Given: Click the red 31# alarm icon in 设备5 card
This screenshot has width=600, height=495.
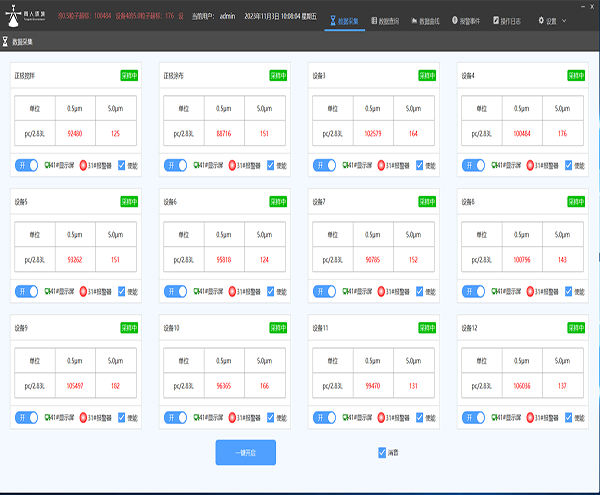Looking at the screenshot, I should [x=83, y=291].
